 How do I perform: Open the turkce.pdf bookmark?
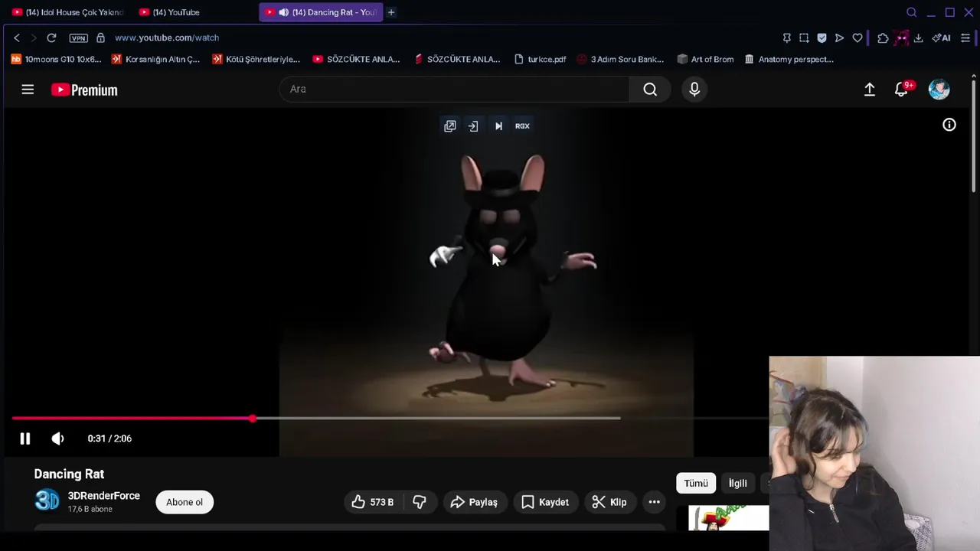coord(540,59)
